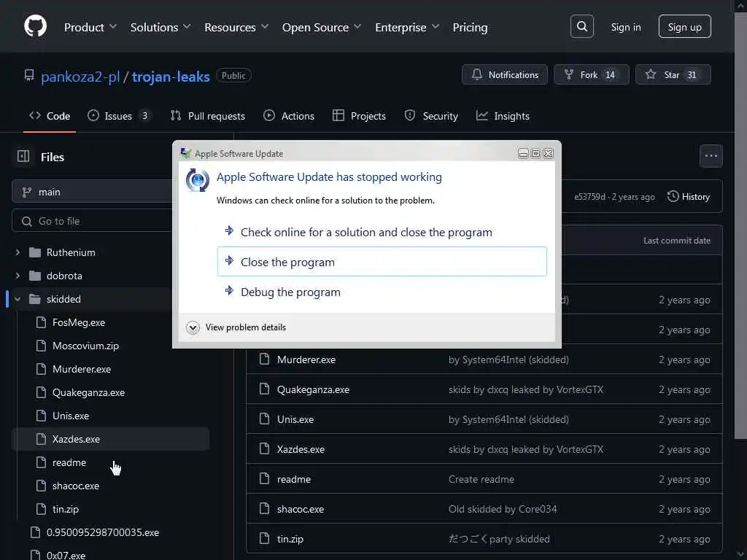Open the Product dropdown menu
Image resolution: width=747 pixels, height=560 pixels.
(90, 27)
